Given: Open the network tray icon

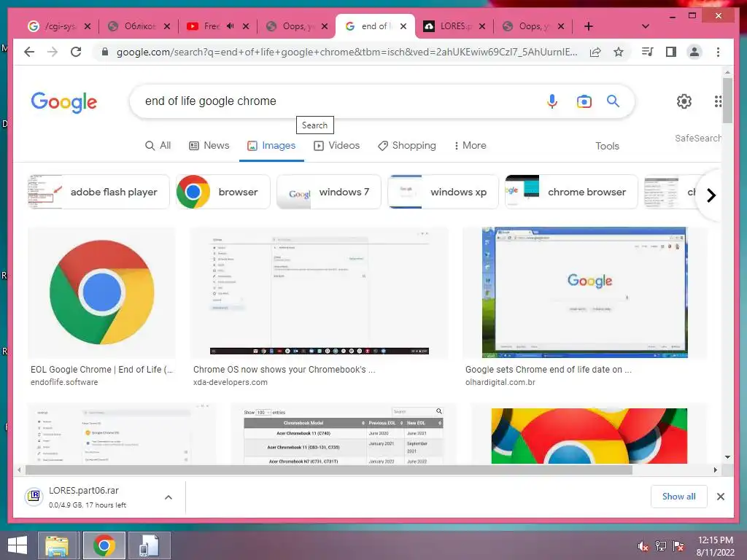Looking at the screenshot, I should click(661, 546).
